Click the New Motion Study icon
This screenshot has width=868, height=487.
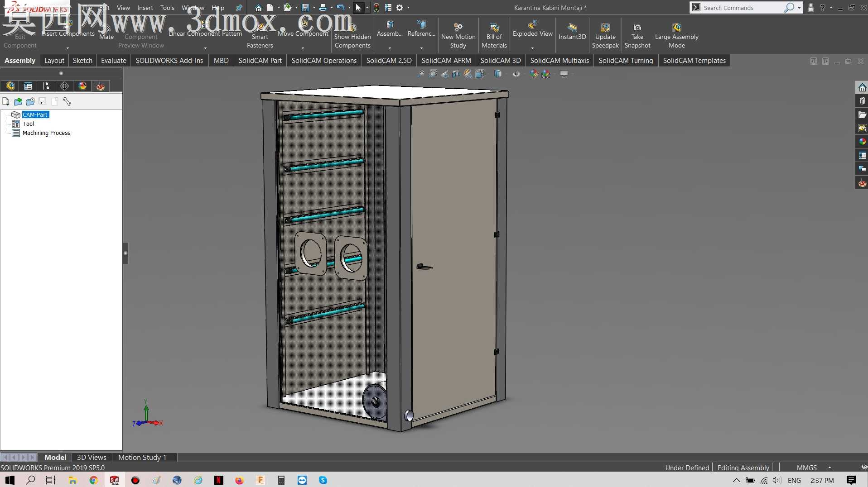point(458,36)
